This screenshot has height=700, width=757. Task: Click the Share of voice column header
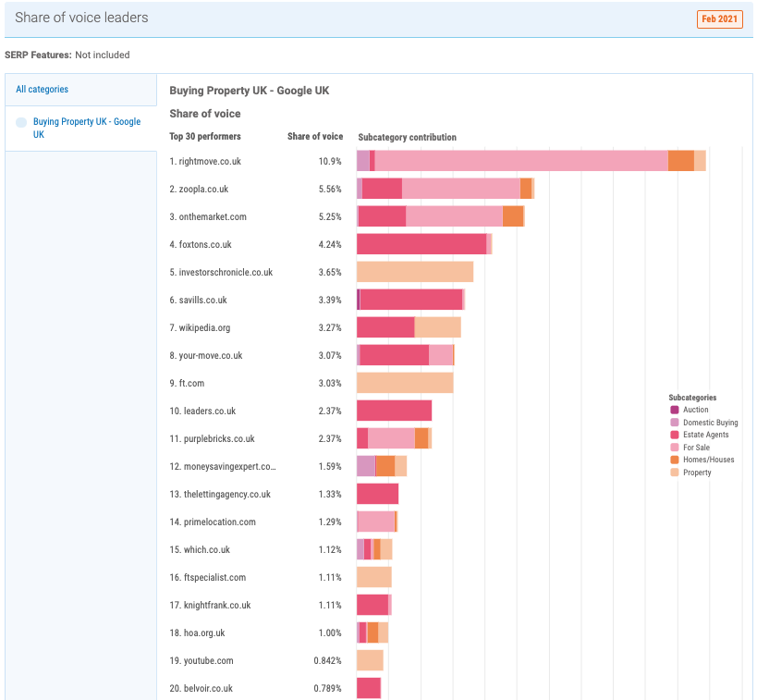click(x=315, y=136)
